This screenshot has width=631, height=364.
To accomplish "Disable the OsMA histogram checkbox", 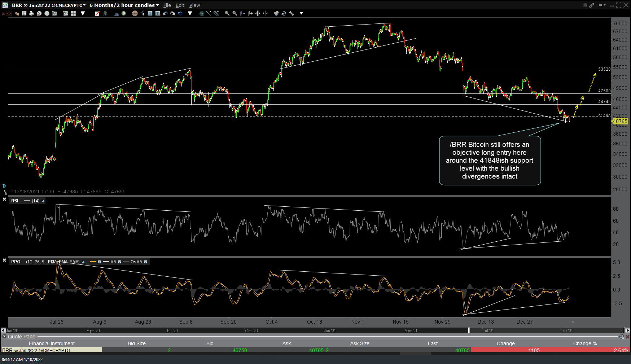I will [145, 262].
